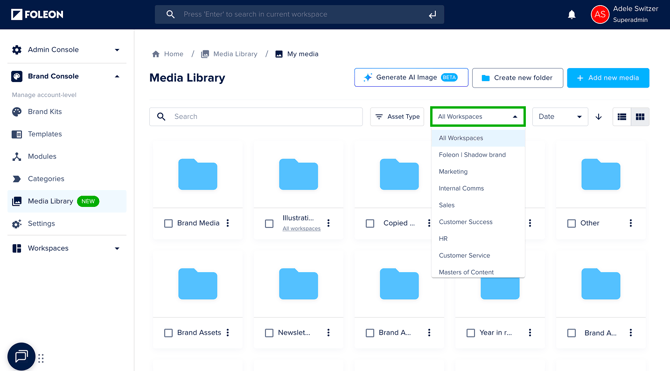Open the AS user avatar
Viewport: 670px width, 371px height.
[x=600, y=15]
